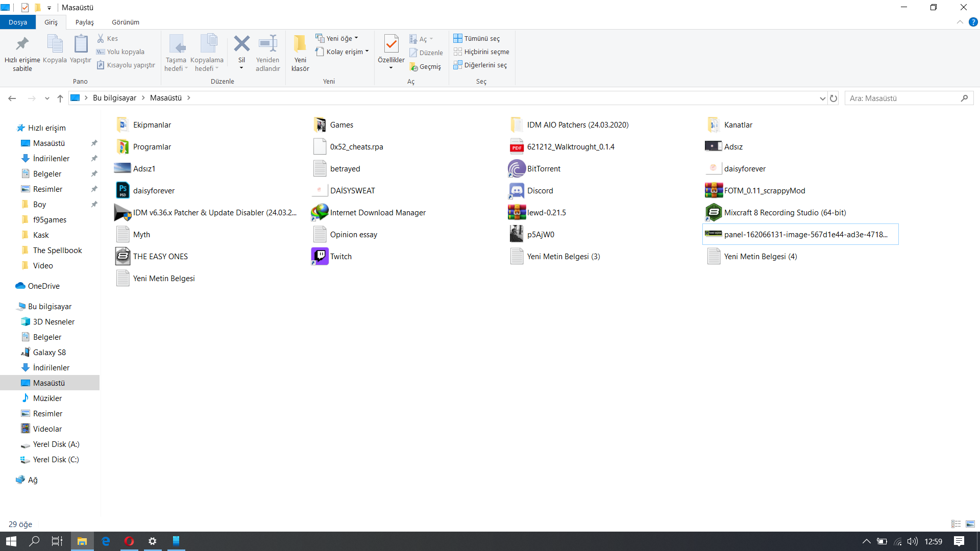Click Bu bilgisayar in the address breadcrumb
This screenshot has height=551, width=980.
(114, 98)
